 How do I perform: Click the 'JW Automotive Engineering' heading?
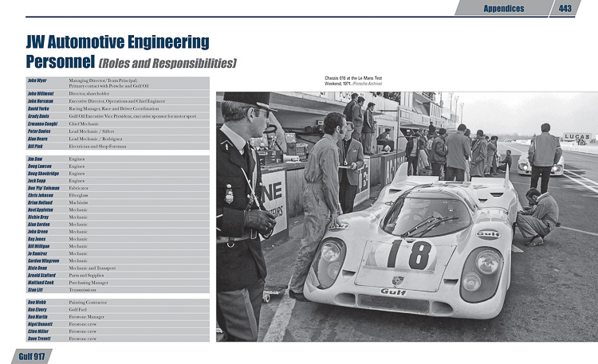(117, 41)
